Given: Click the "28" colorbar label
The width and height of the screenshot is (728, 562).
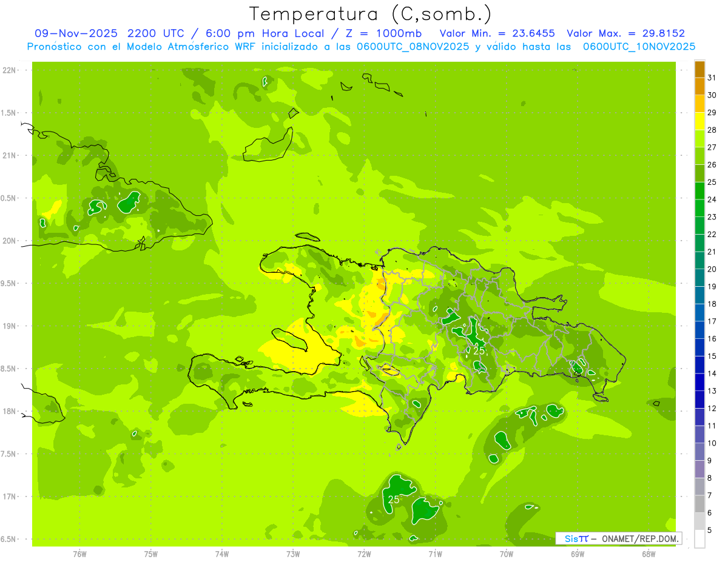Looking at the screenshot, I should tap(712, 130).
